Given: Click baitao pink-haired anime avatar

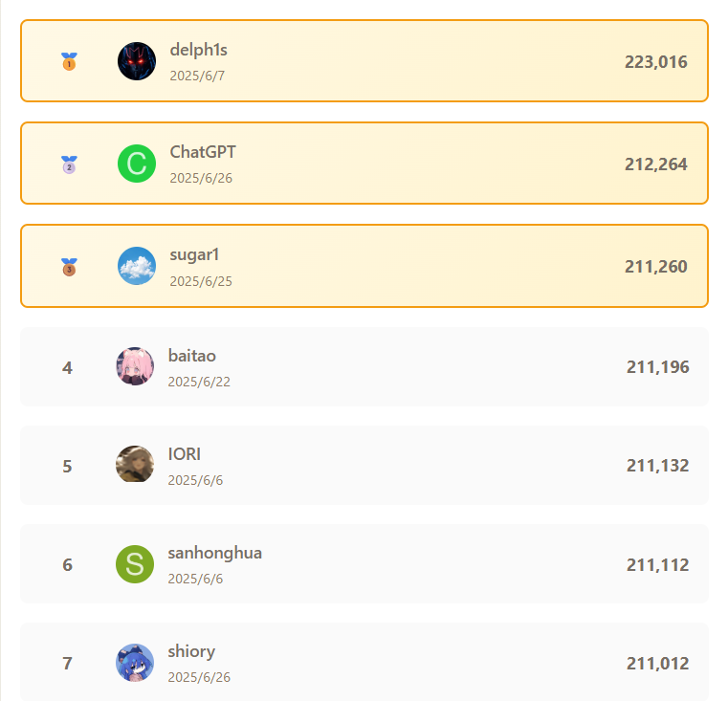Looking at the screenshot, I should point(135,366).
